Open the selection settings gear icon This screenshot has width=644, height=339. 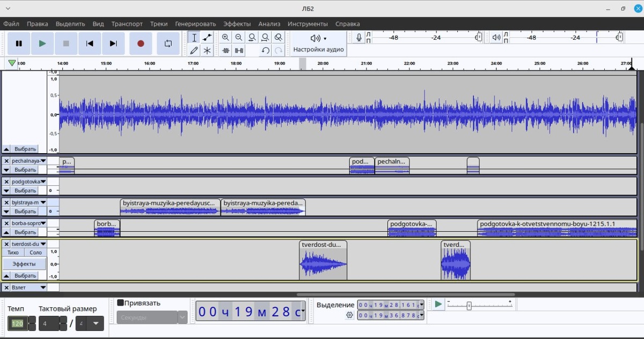point(350,315)
